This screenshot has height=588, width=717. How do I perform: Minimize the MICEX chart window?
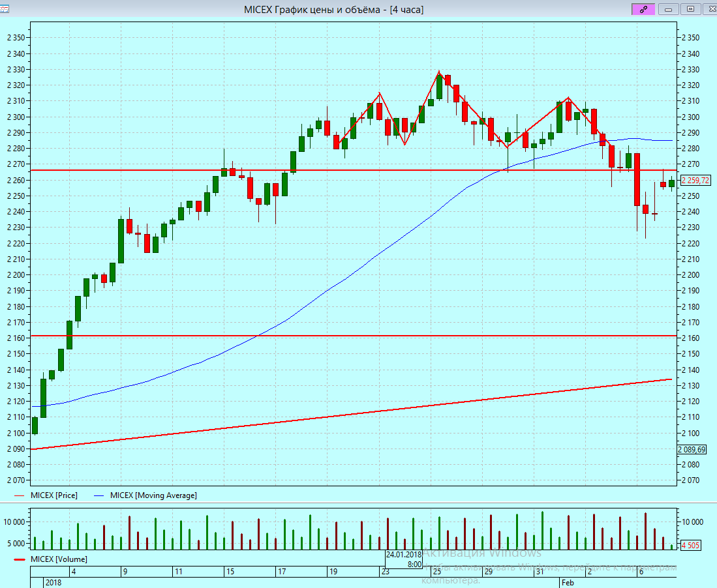[668, 9]
